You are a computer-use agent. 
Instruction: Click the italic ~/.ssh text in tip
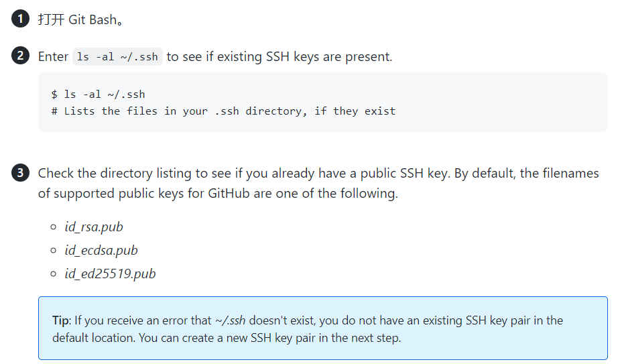(x=230, y=320)
